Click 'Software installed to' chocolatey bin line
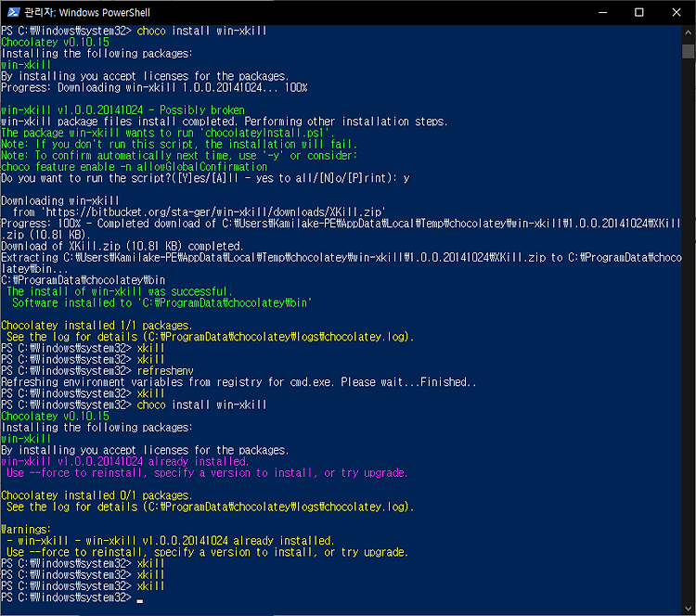 coord(162,303)
